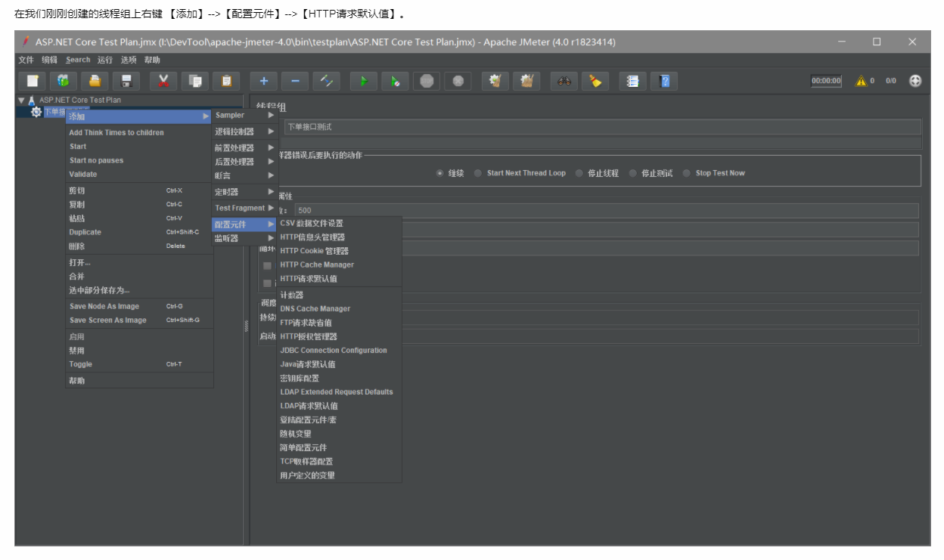The width and height of the screenshot is (944, 560).
Task: Click the green Start toolbar icon
Action: [363, 81]
